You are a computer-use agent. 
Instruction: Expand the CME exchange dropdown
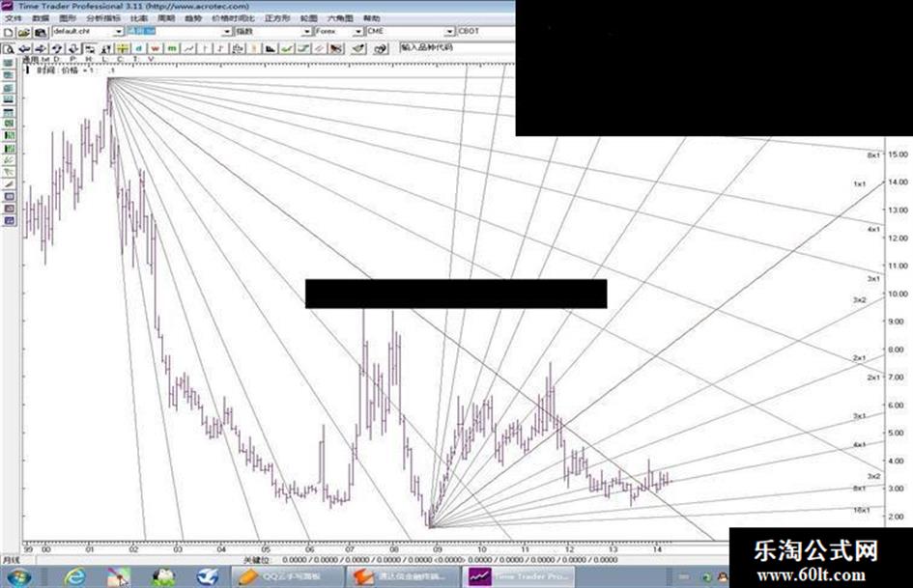coord(449,32)
